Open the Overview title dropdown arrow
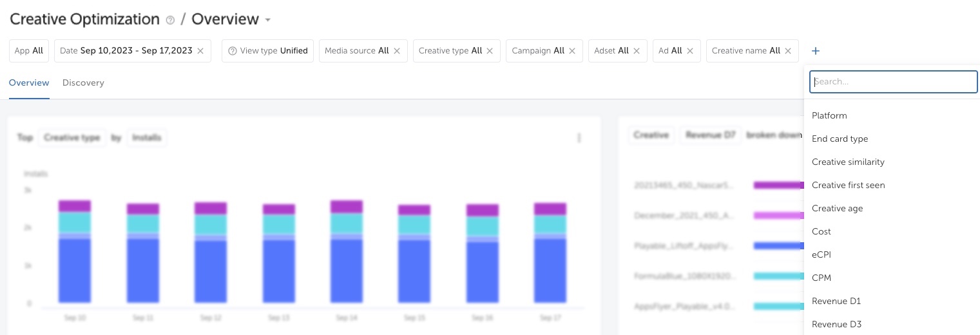The image size is (980, 335). (x=267, y=21)
